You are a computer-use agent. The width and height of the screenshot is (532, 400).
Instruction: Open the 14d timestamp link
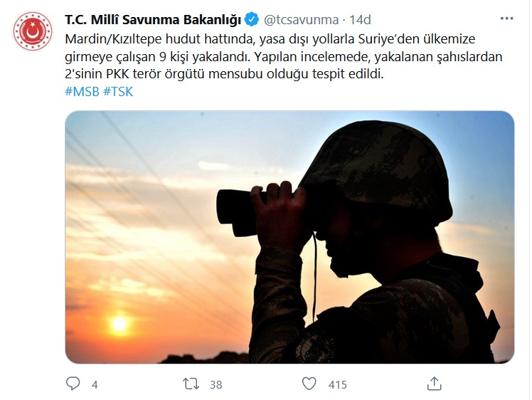[x=360, y=20]
